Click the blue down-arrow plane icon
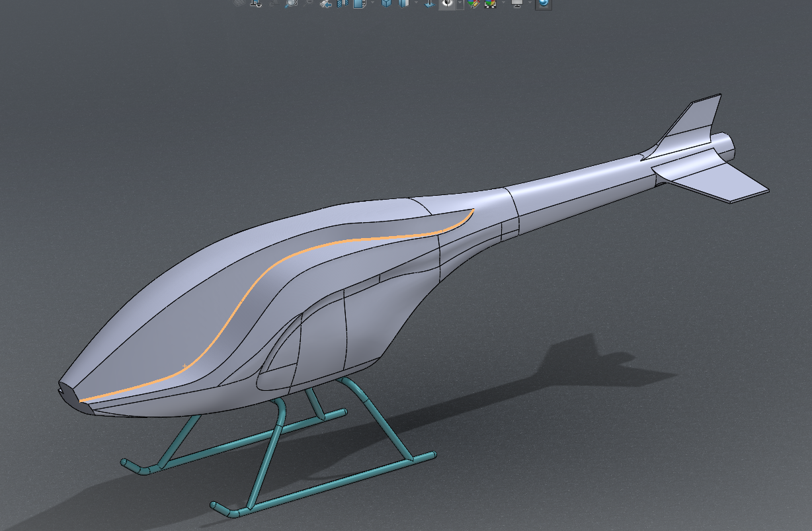812x531 pixels. [x=429, y=3]
